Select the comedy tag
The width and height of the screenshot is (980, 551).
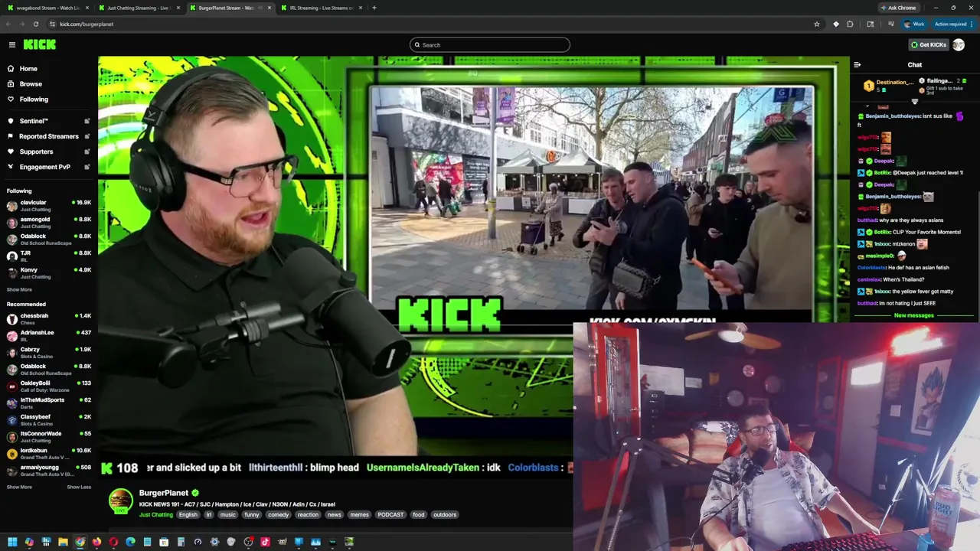[278, 515]
